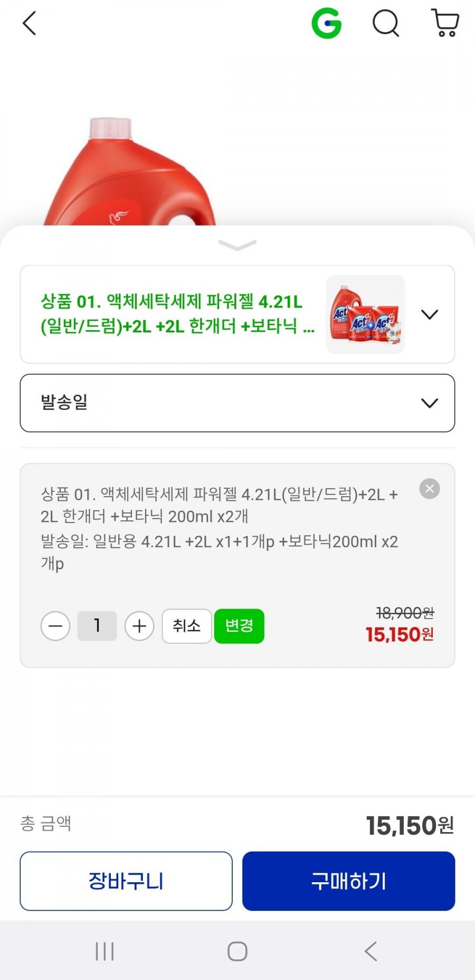Open Android recent apps button
Screen dimensions: 475x980
point(104,951)
